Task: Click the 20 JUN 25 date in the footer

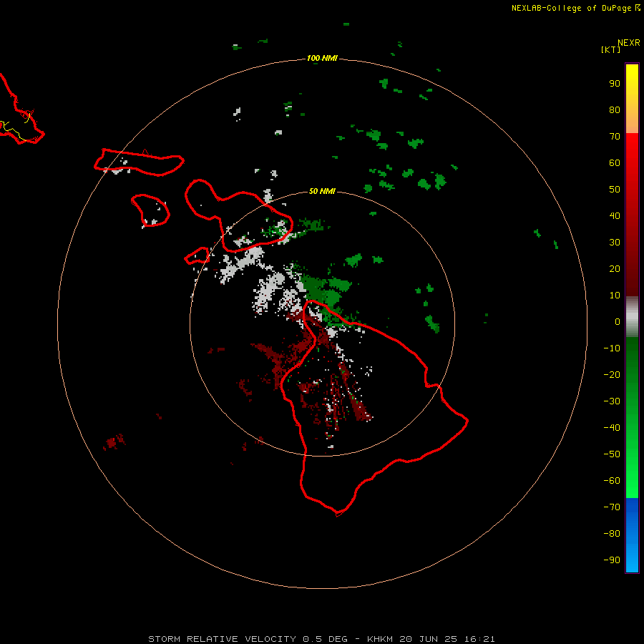Action: tap(429, 639)
